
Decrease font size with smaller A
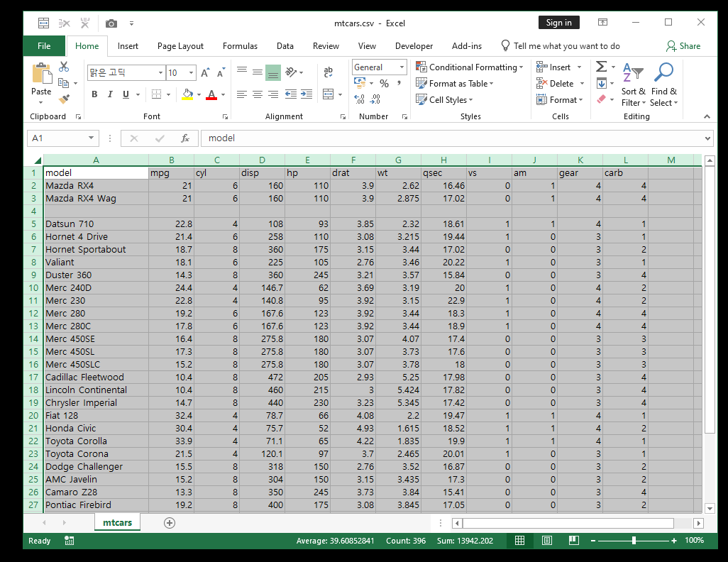pyautogui.click(x=221, y=72)
